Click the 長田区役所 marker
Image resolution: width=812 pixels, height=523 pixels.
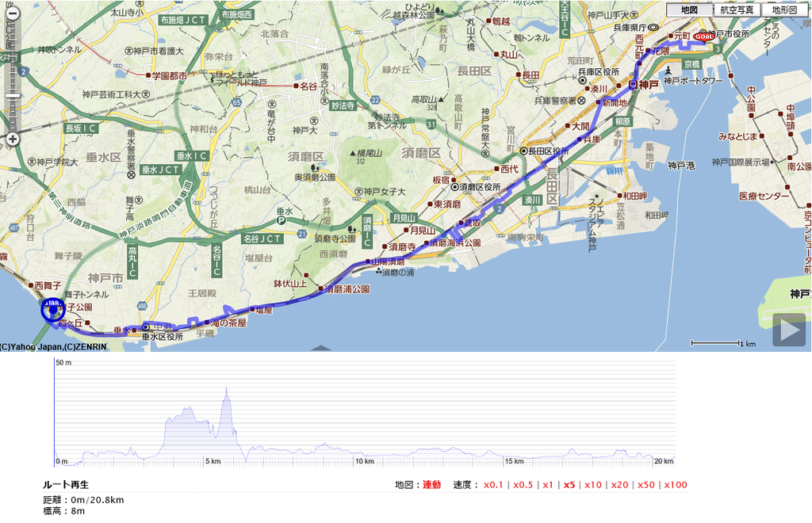pos(523,151)
